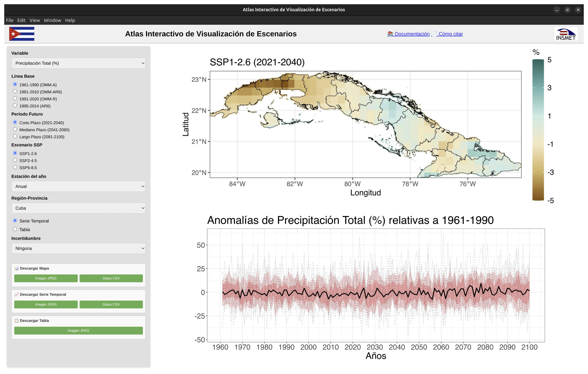
Task: Click the page icon beside Cómo citar
Action: 434,34
